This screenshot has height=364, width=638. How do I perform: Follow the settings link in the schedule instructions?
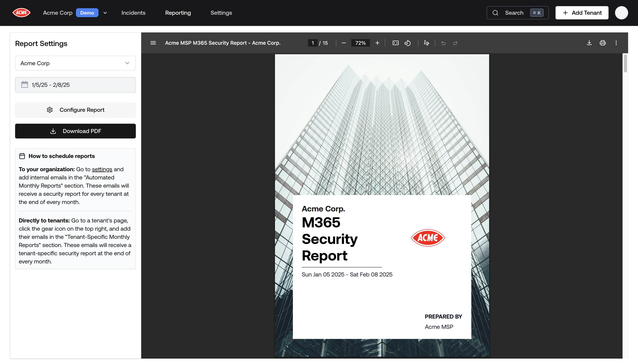coord(102,169)
